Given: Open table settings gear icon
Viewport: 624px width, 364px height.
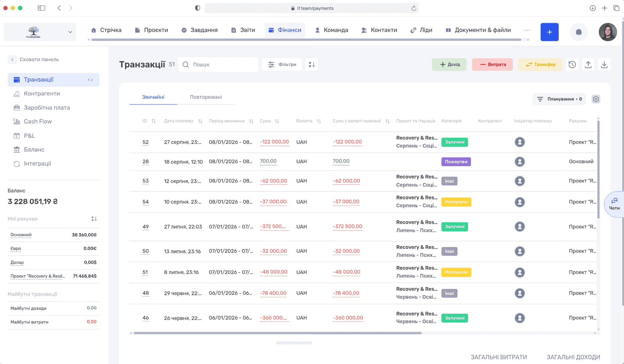Looking at the screenshot, I should click(x=596, y=99).
